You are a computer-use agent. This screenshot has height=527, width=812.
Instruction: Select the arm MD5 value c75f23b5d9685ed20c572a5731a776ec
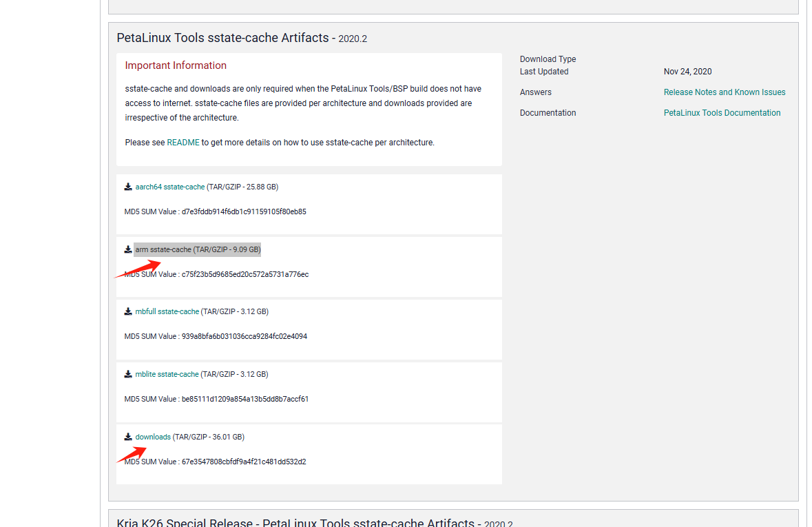click(245, 275)
